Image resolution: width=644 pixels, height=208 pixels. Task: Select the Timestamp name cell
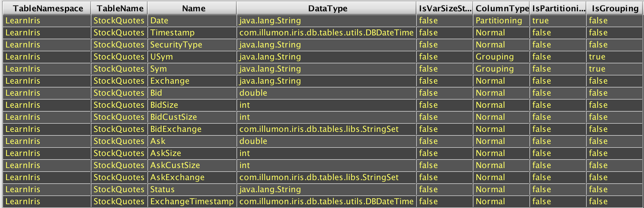point(173,33)
